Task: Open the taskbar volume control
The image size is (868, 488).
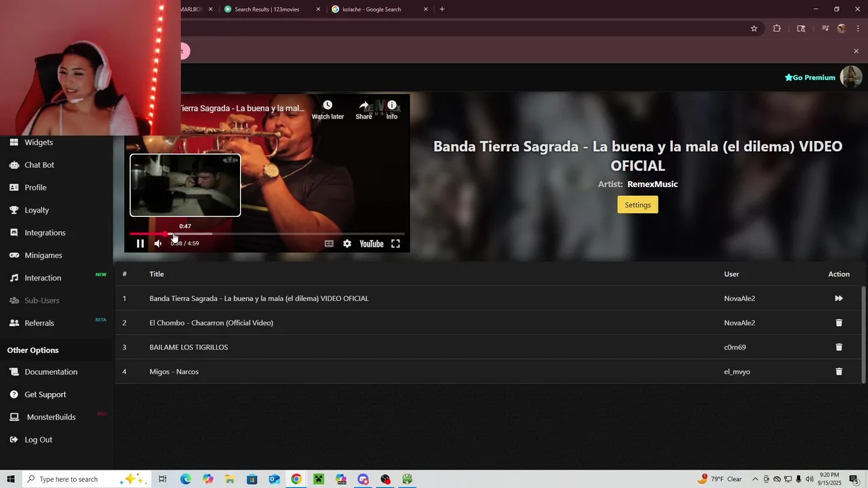Action: pyautogui.click(x=810, y=479)
